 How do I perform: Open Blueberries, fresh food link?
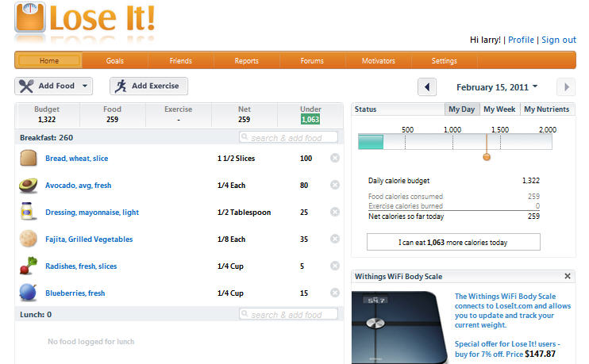click(75, 293)
